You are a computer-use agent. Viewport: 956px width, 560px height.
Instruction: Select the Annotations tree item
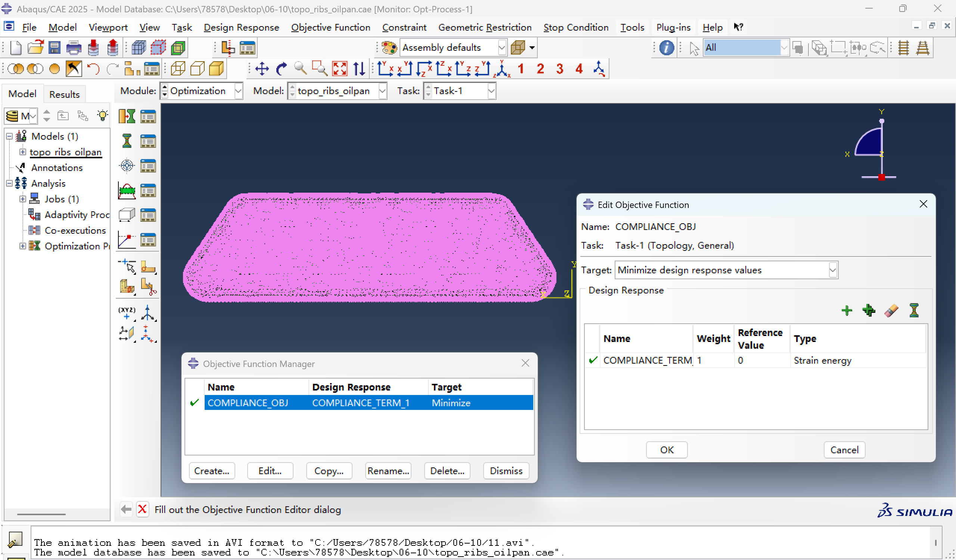(56, 168)
